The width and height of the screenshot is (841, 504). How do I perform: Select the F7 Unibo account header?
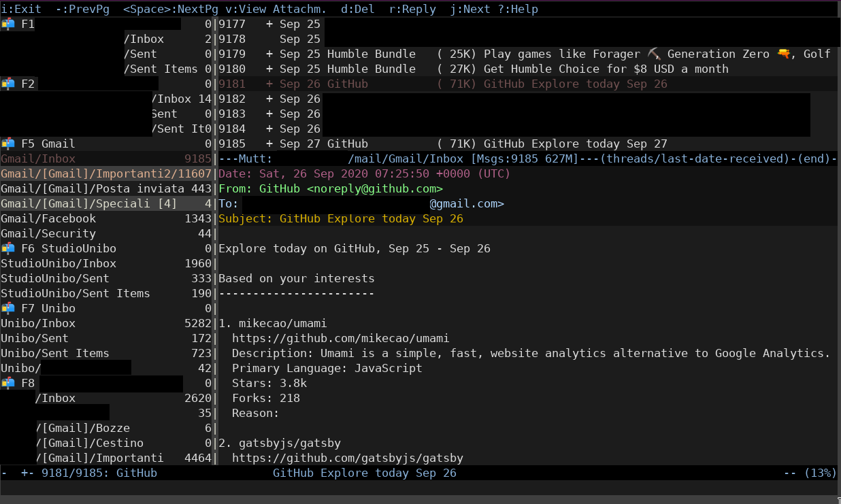click(106, 309)
